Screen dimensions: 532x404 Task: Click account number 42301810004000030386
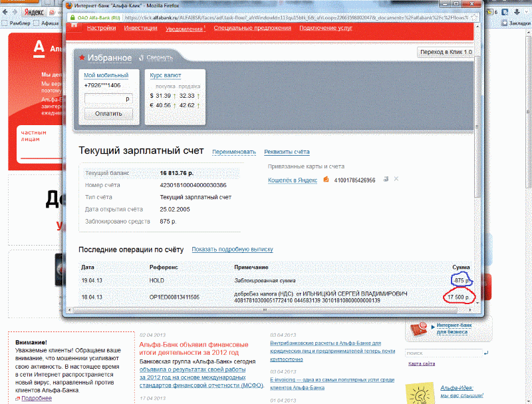[x=193, y=185]
